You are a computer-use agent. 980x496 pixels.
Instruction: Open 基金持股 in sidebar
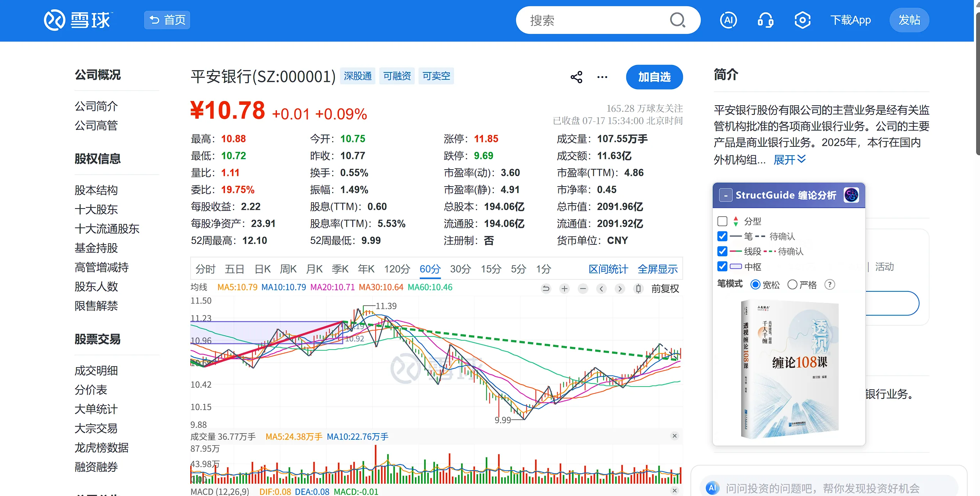pos(96,248)
